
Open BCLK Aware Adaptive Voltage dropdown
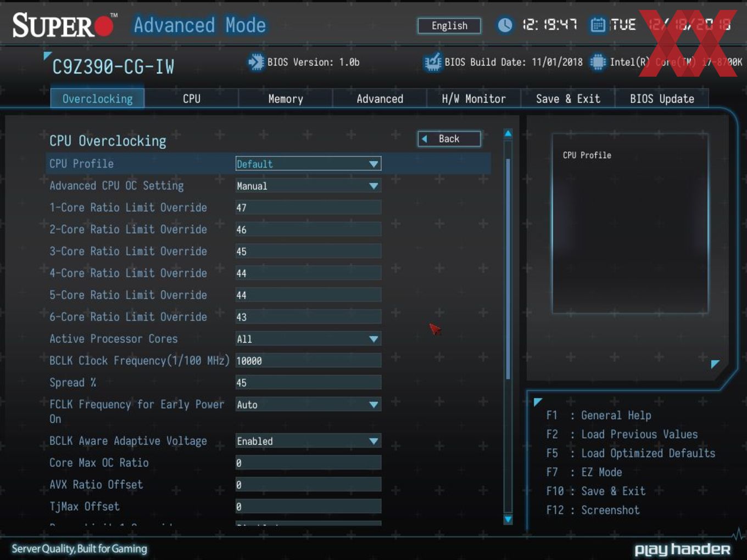308,441
